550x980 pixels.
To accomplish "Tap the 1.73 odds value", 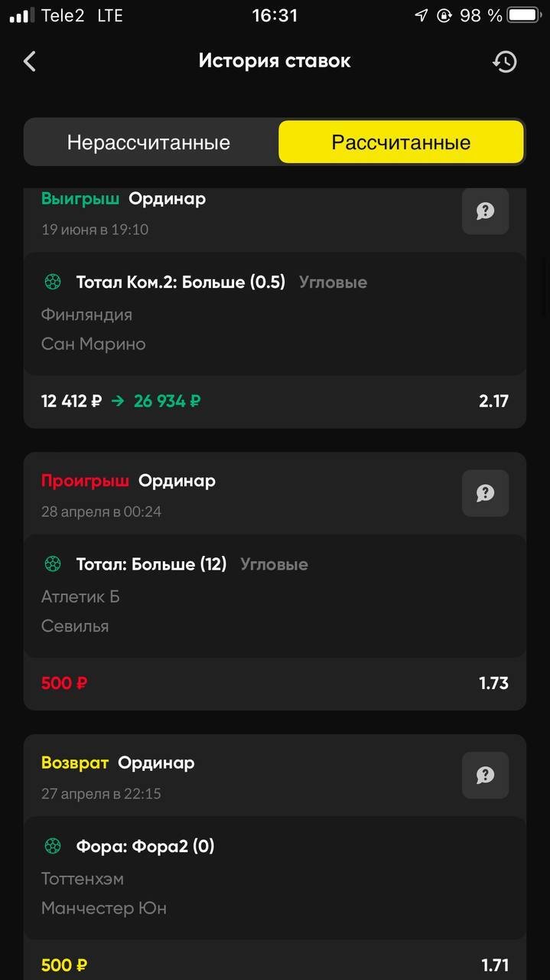I will (x=493, y=683).
